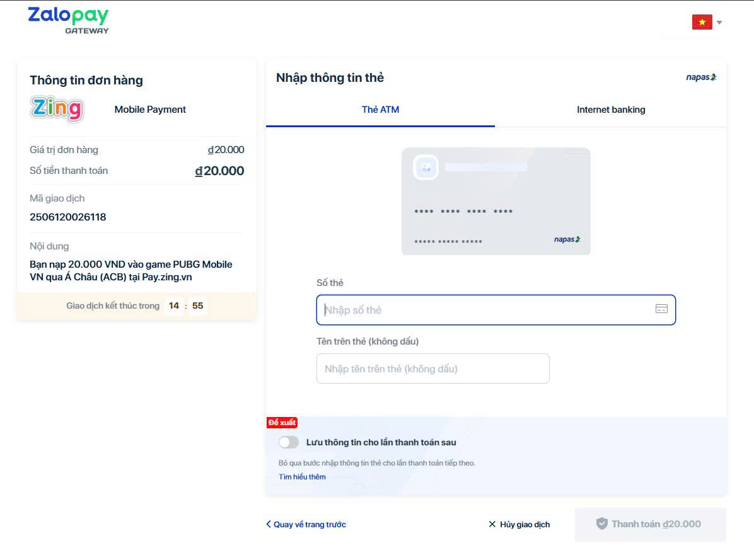
Task: Switch to the Thẻ ATM tab
Action: click(380, 110)
